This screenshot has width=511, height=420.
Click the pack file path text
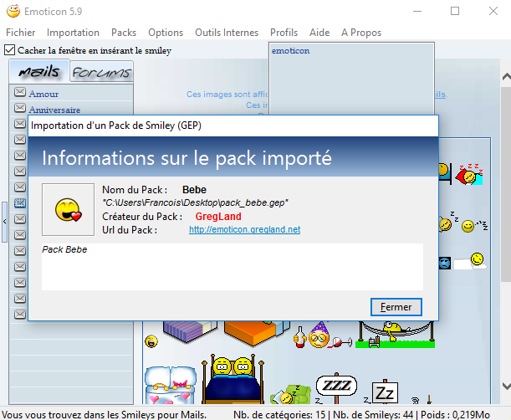coord(195,202)
